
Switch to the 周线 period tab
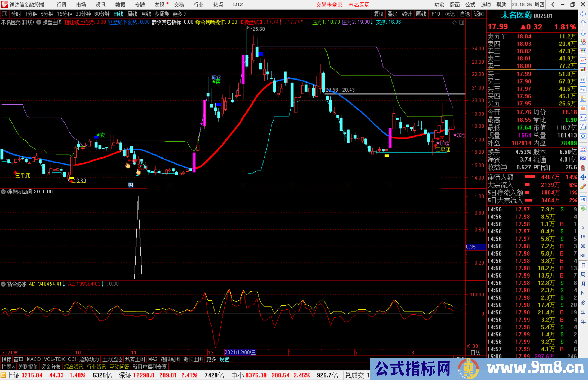[x=132, y=14]
